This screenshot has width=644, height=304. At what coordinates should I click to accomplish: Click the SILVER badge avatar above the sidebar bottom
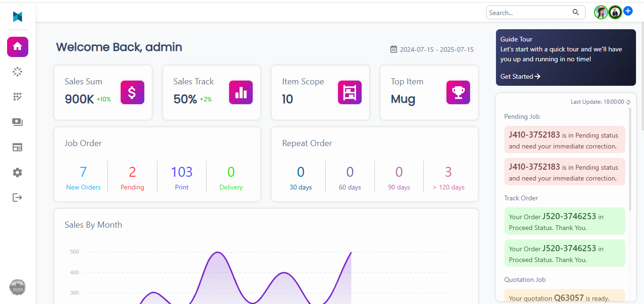17,287
